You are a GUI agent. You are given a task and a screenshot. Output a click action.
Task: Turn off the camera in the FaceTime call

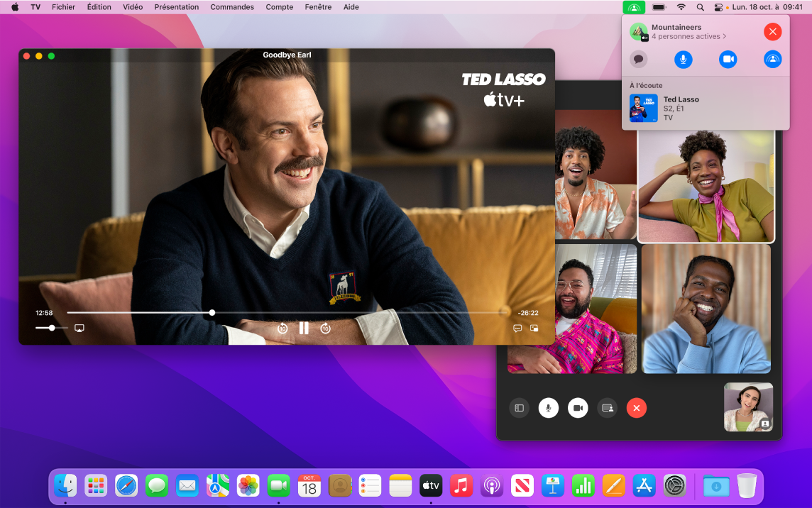pos(577,407)
